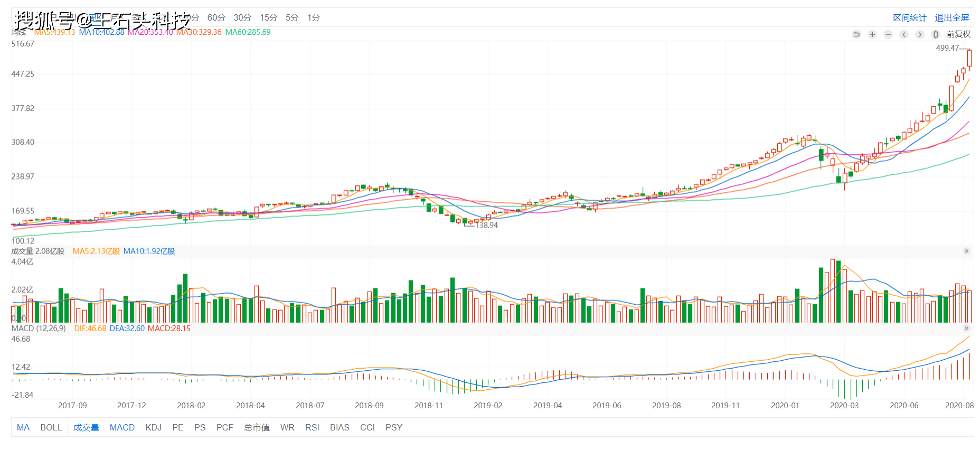Select the RSI indicator

(x=312, y=427)
